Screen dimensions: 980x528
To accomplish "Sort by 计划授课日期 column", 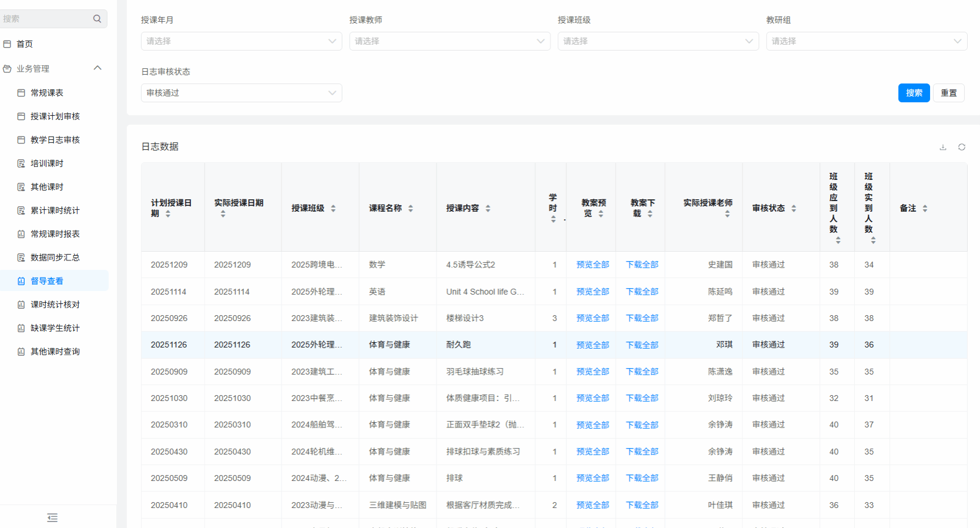I will [x=168, y=214].
